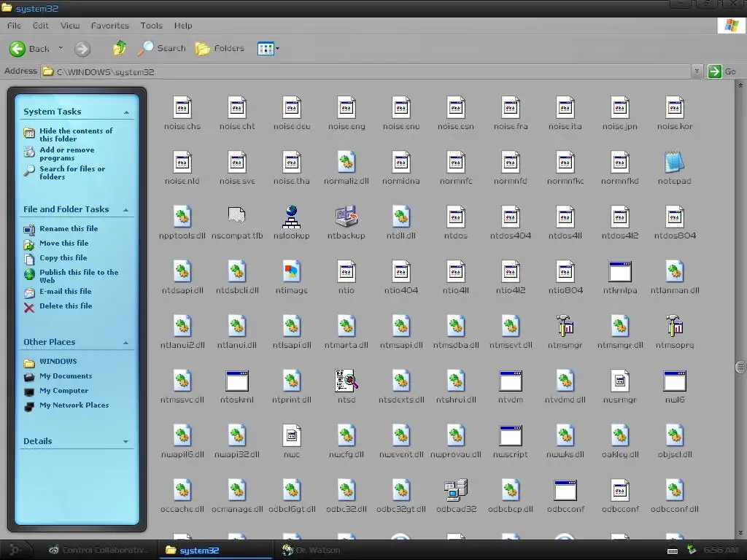Select the normaliz.dll file icon
The width and height of the screenshot is (747, 560).
pyautogui.click(x=347, y=163)
